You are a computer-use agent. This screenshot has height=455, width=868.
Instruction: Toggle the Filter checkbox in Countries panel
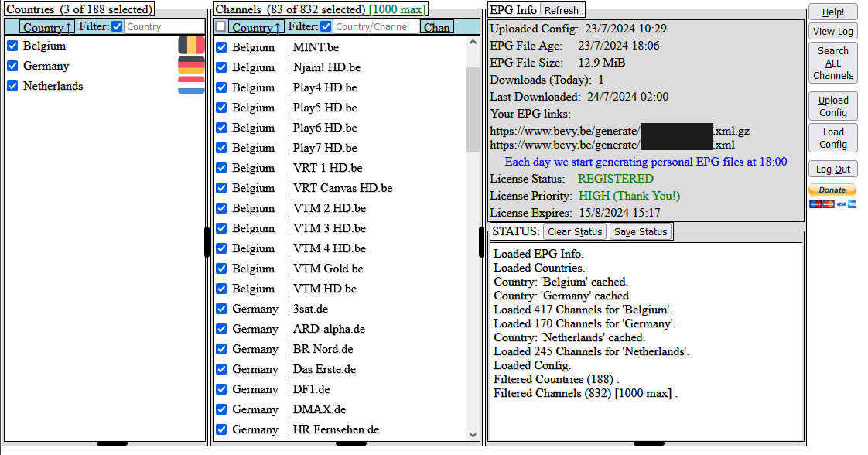tap(118, 26)
